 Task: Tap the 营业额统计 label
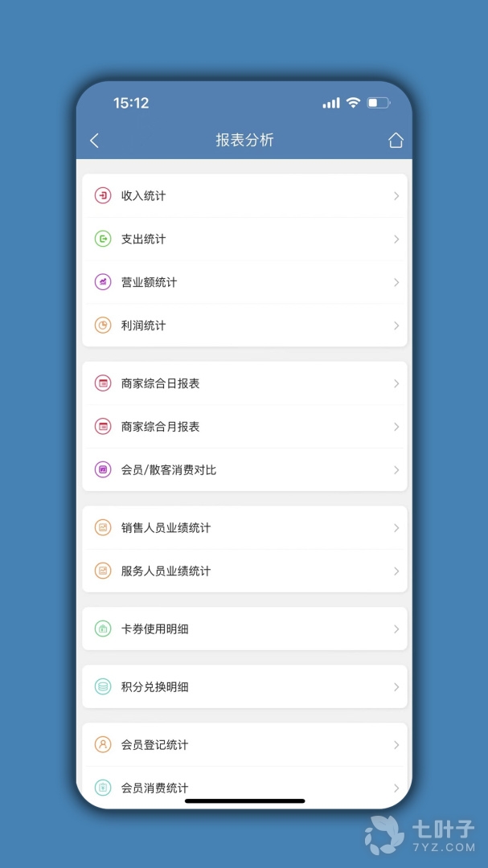[149, 282]
